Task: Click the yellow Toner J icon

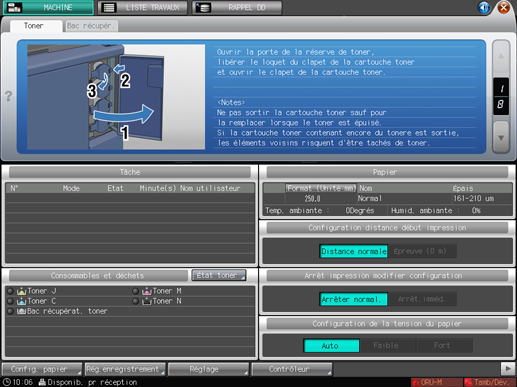Action: click(22, 291)
